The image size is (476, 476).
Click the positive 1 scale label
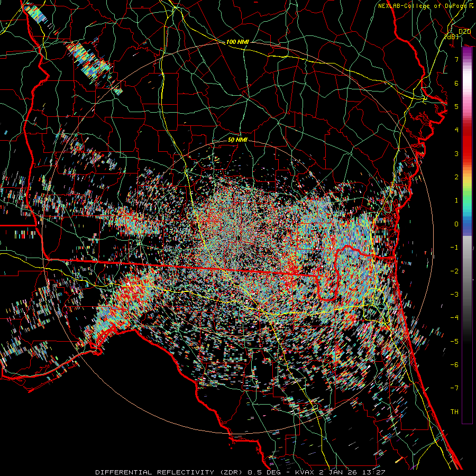(456, 200)
